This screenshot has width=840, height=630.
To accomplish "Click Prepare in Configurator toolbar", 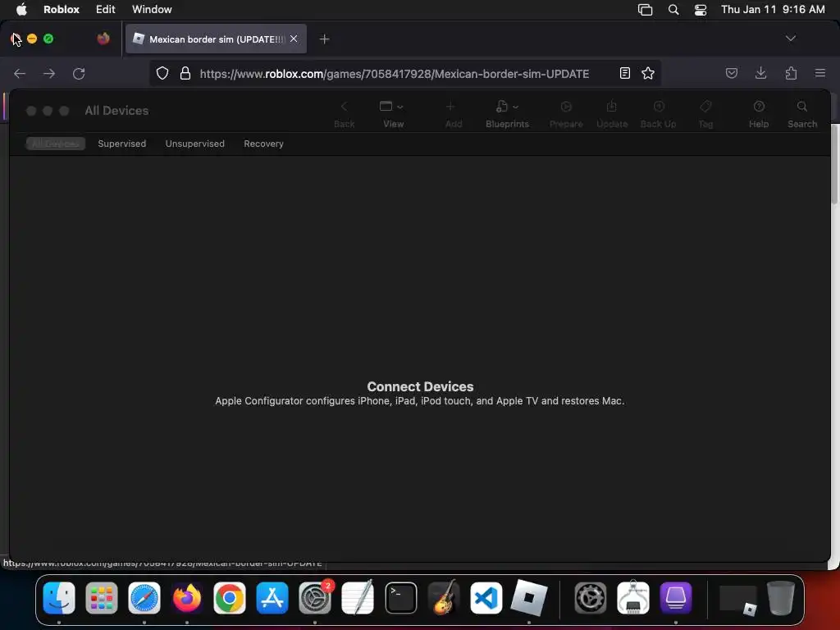I will [x=566, y=114].
